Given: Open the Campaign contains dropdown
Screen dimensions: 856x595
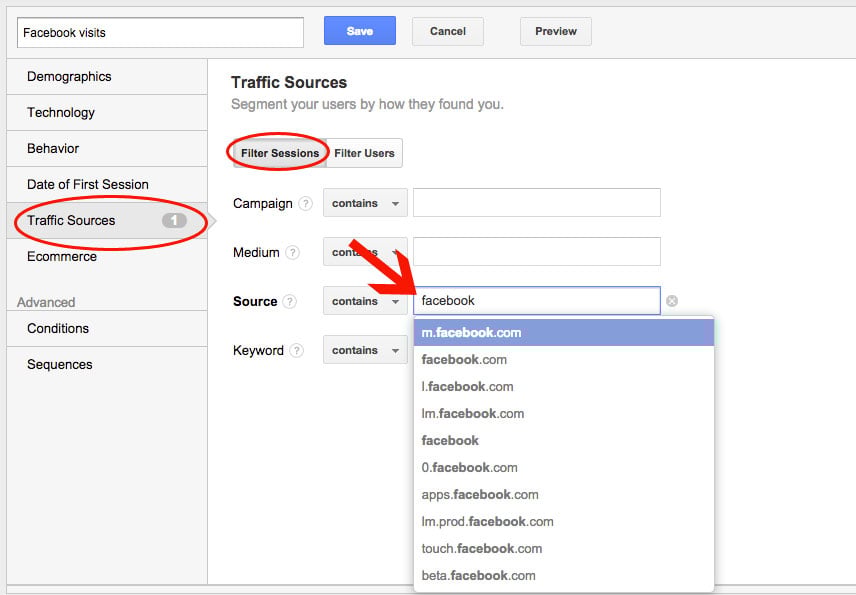Looking at the screenshot, I should (364, 203).
